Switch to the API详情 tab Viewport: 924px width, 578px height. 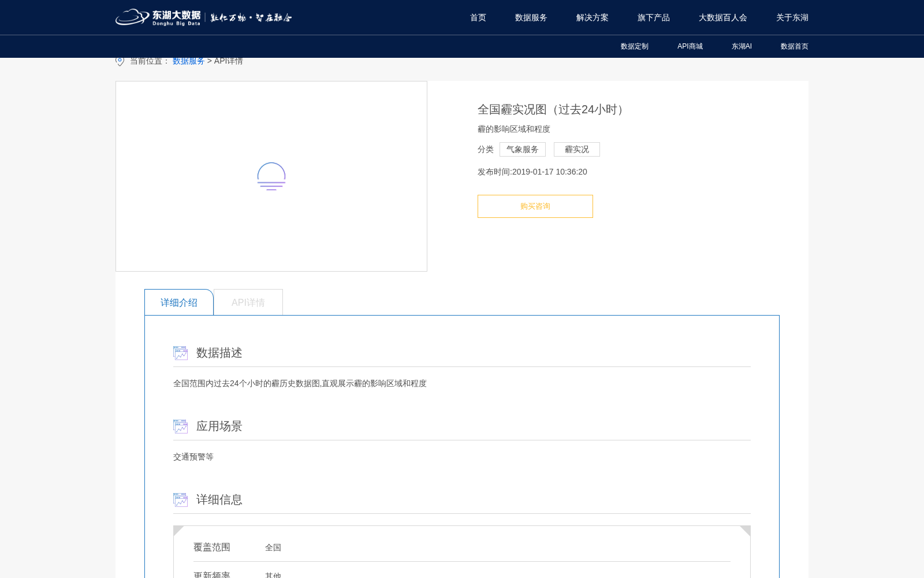pos(248,302)
